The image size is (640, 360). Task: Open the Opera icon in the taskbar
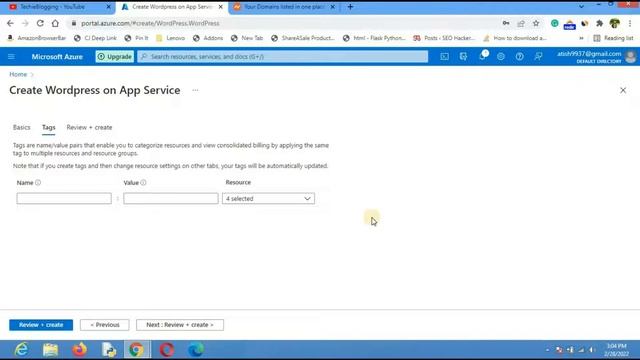coord(167,349)
